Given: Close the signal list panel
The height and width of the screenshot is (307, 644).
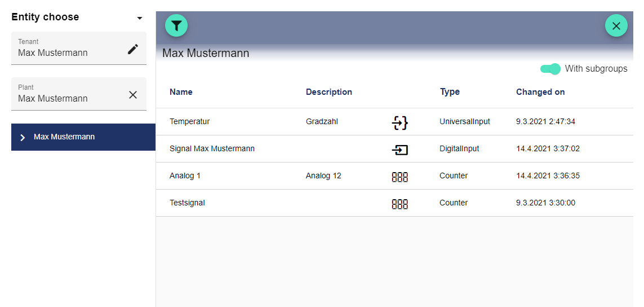Looking at the screenshot, I should (616, 25).
